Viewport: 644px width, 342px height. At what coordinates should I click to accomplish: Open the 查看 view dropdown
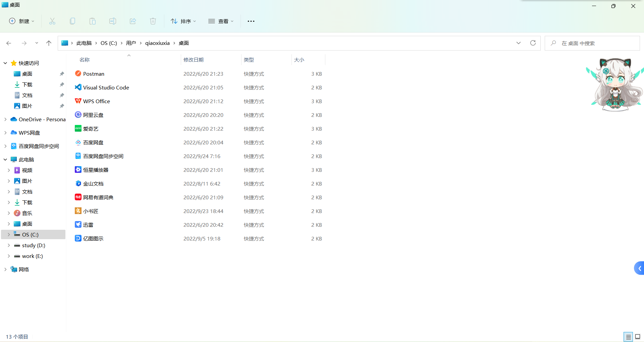pos(221,21)
